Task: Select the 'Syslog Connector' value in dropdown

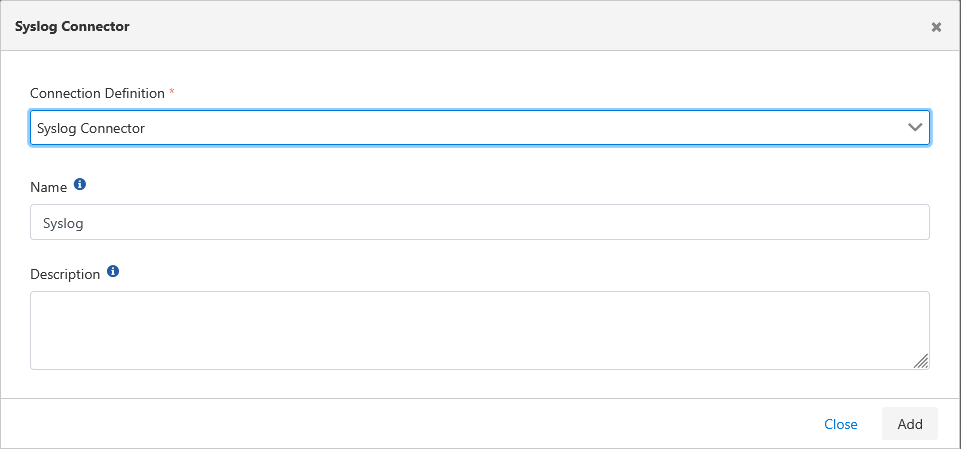Action: tap(91, 128)
